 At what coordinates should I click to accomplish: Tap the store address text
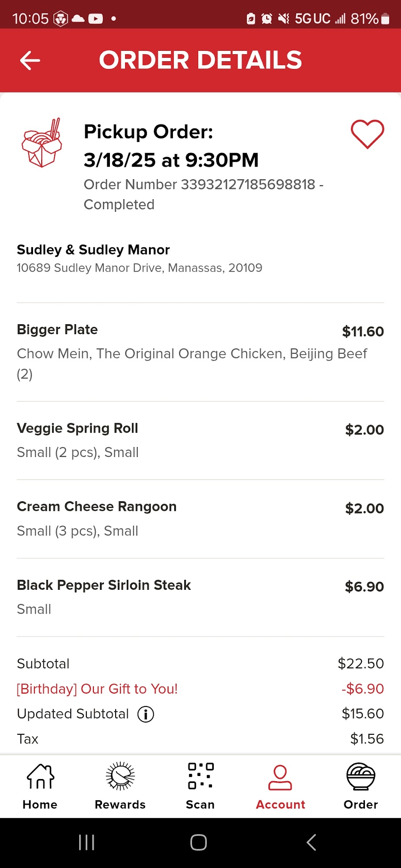point(139,268)
